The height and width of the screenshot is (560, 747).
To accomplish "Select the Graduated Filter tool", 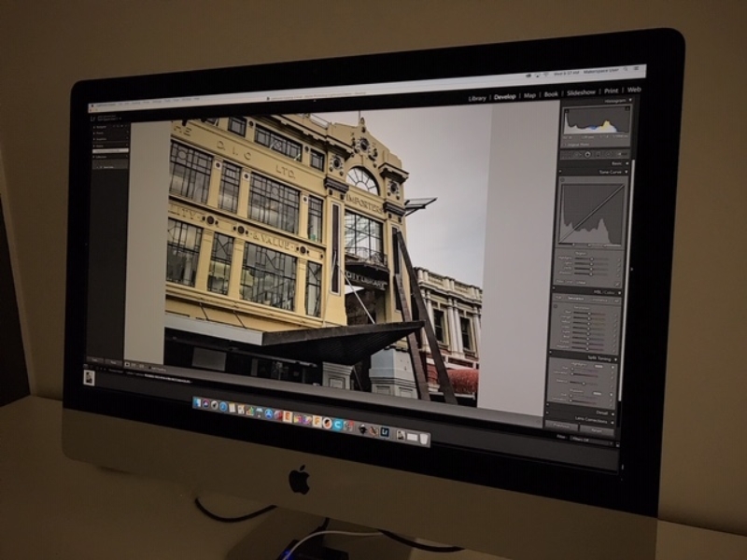I will pyautogui.click(x=587, y=154).
